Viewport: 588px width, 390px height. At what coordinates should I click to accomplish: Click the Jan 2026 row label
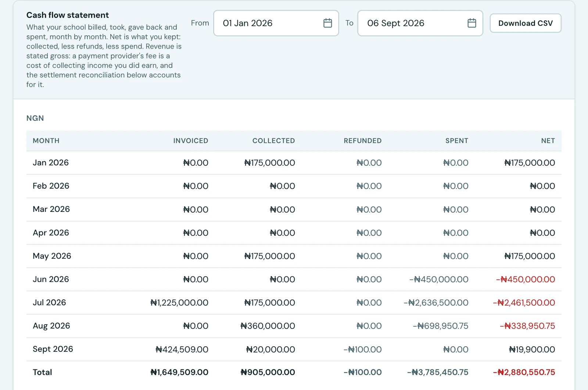coord(51,163)
